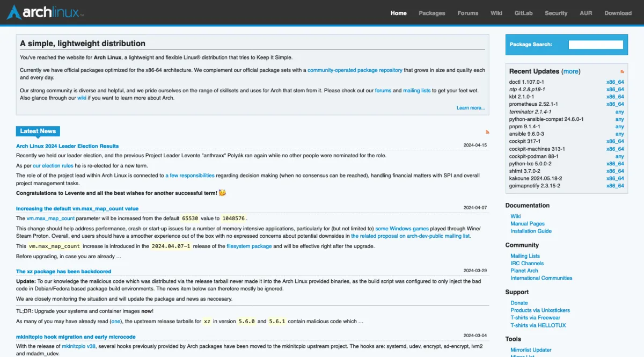Open the Forums nav item
644x357 pixels.
tap(468, 13)
